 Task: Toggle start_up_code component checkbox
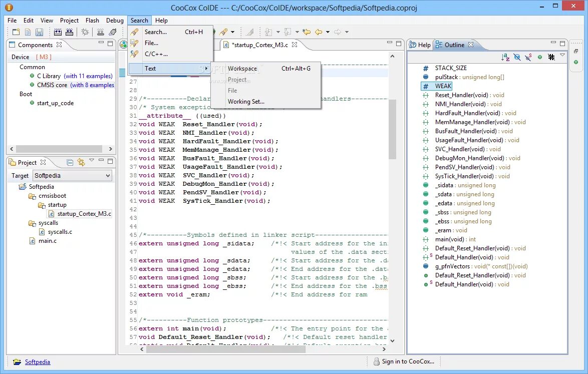(x=32, y=103)
